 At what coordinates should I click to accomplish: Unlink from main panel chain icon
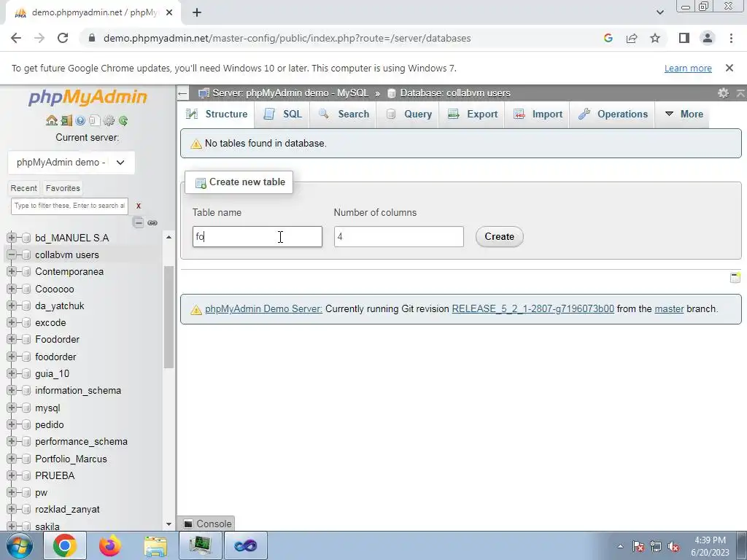point(152,222)
